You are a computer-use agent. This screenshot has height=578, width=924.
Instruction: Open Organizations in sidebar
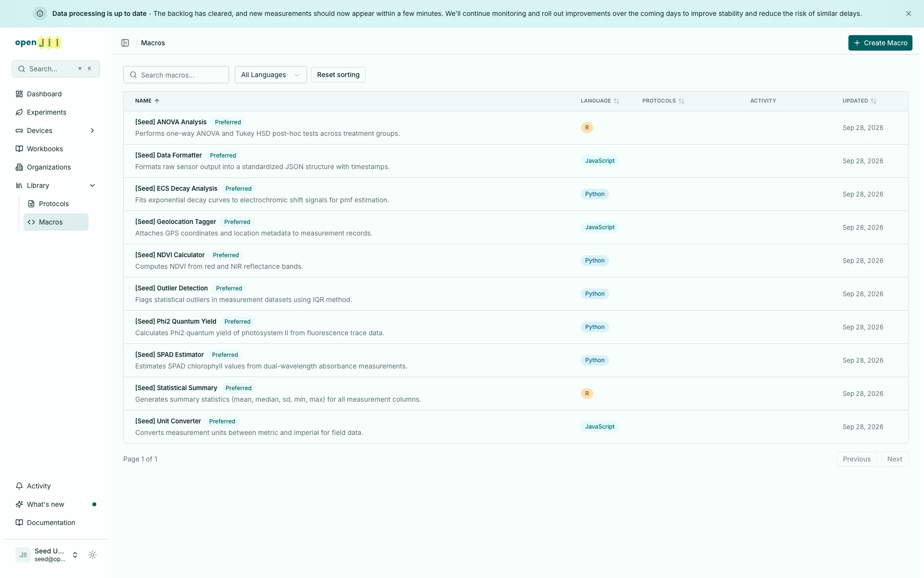point(56,167)
